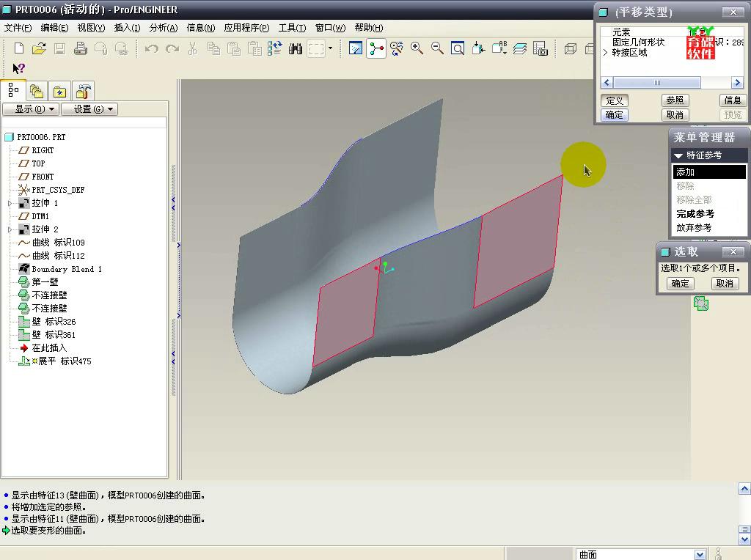Open the folder browser tab
This screenshot has width=751, height=560.
[37, 91]
